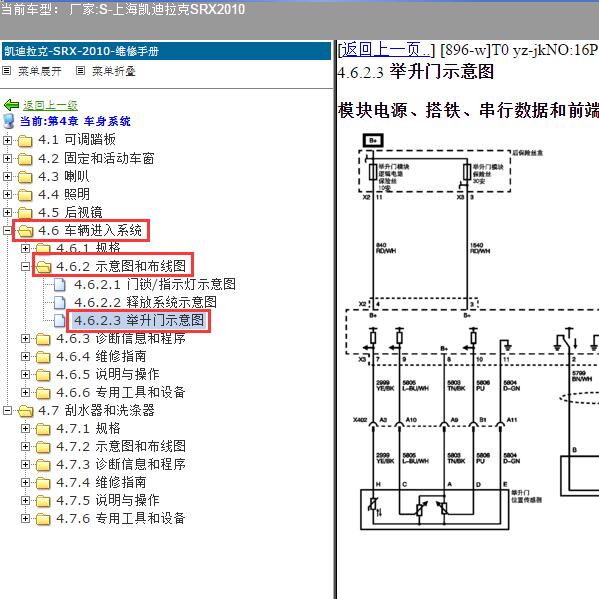Click the 凯迪拉克-SRX-2010-维修手册 title bar
This screenshot has width=599, height=599.
pos(167,51)
